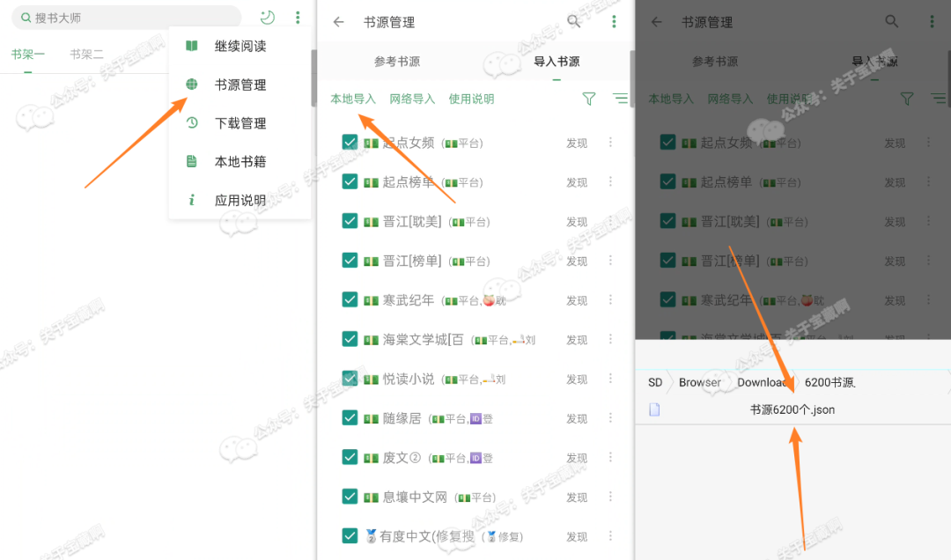Uncheck 海棠文学城 source checkbox

pos(350,339)
